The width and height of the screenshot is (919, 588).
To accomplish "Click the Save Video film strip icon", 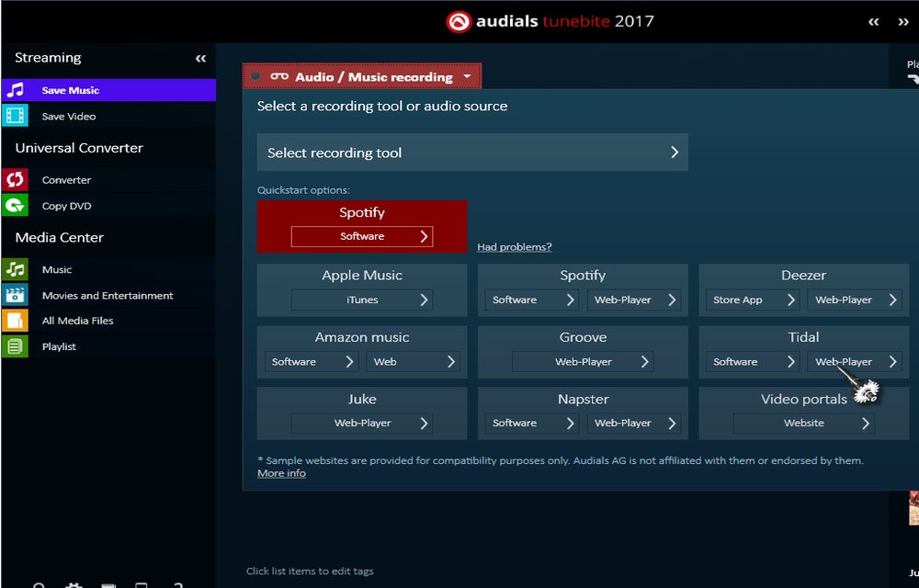I will [x=15, y=116].
